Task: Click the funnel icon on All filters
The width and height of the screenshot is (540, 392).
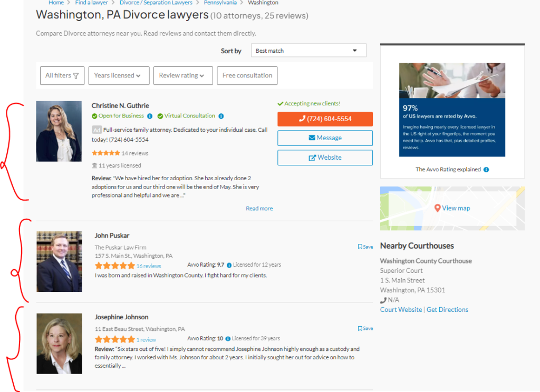Action: pos(75,75)
